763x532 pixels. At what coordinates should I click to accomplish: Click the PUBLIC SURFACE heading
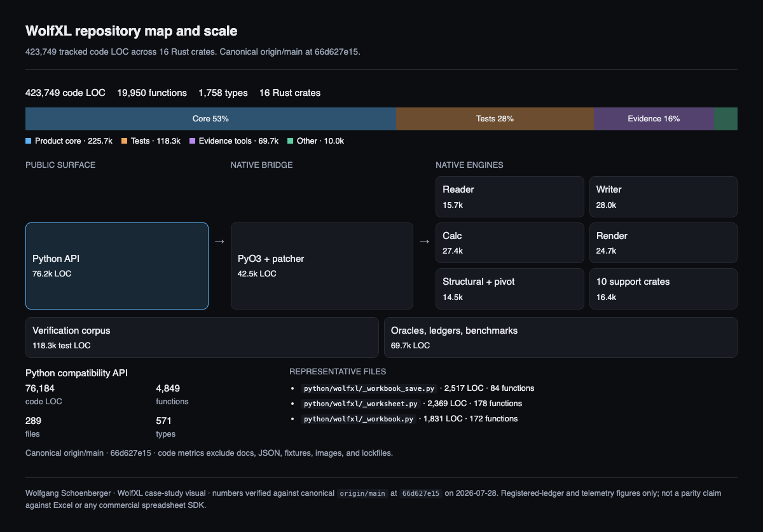(x=60, y=165)
